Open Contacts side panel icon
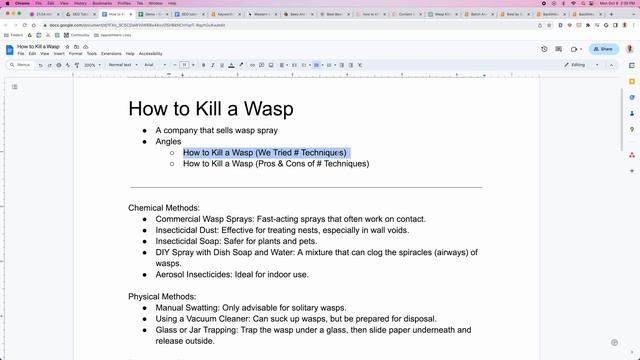Screen dimensions: 640x360 tap(632, 113)
